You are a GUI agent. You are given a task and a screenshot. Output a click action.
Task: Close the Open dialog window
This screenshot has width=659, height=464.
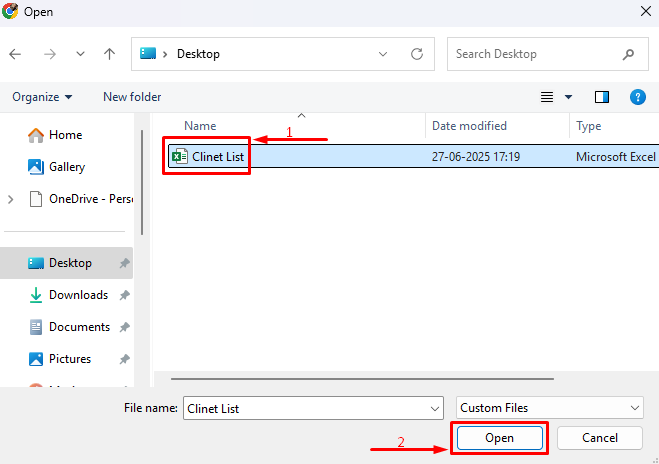coord(646,11)
